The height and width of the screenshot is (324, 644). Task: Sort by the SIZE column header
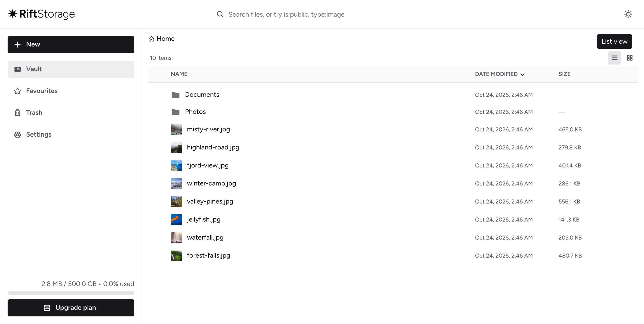[x=564, y=74]
